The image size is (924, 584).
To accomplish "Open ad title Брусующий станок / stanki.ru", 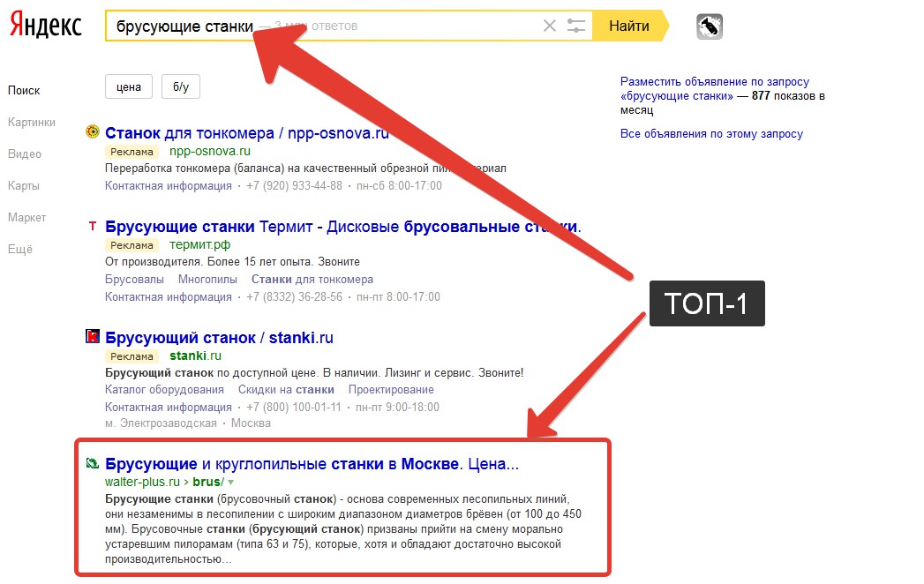I will click(219, 338).
